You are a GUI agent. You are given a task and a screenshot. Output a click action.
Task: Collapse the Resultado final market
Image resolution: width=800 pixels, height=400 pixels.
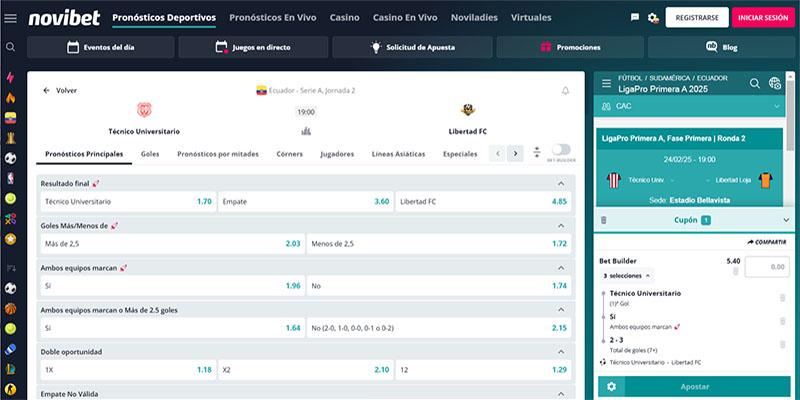point(561,184)
